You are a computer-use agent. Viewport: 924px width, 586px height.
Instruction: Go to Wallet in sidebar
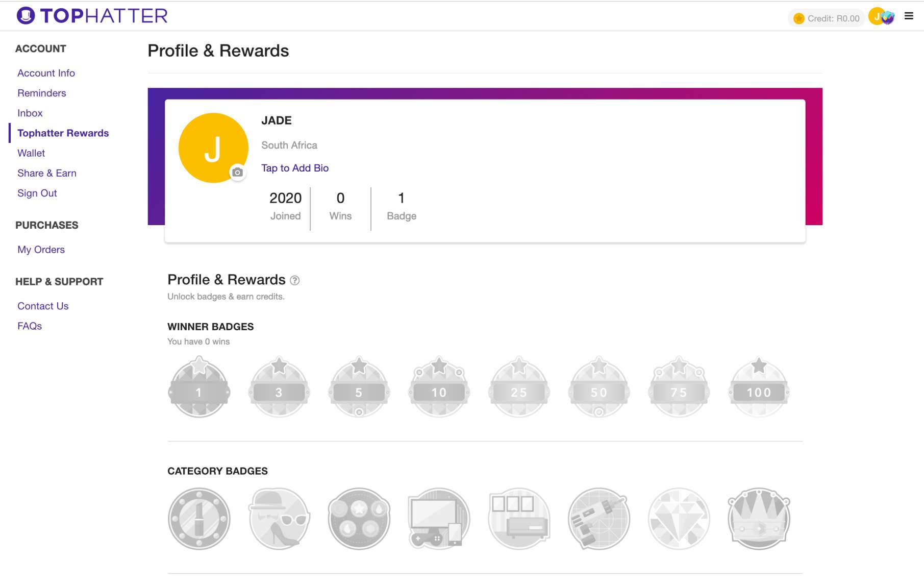pyautogui.click(x=31, y=153)
